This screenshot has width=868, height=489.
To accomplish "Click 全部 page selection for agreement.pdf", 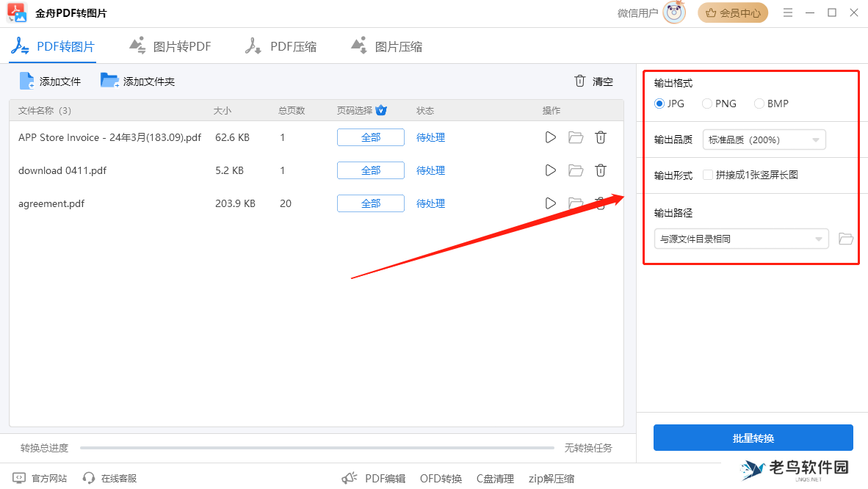I will 370,203.
